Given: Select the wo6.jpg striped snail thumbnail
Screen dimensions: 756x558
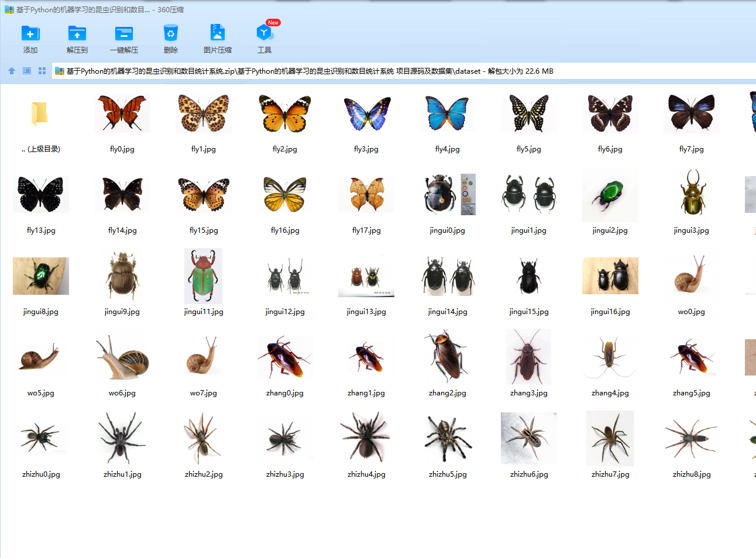Looking at the screenshot, I should [x=122, y=357].
